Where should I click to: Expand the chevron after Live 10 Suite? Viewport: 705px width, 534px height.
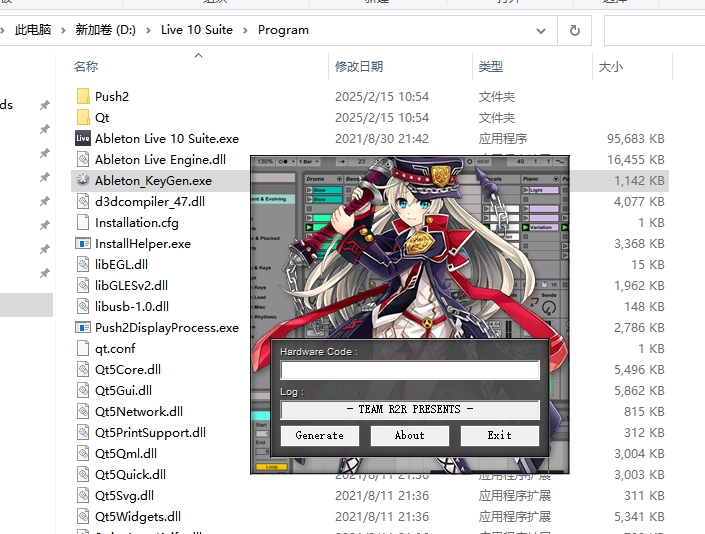point(245,31)
